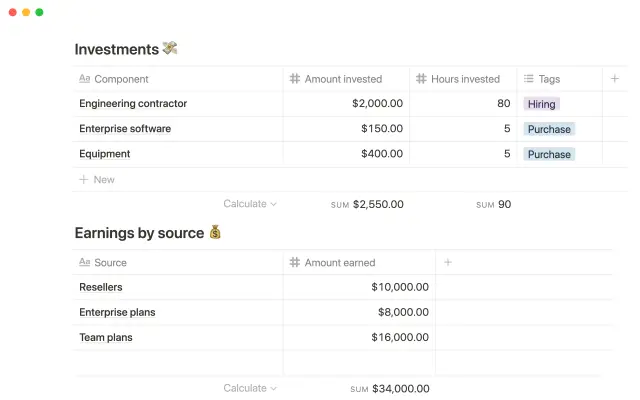This screenshot has width=640, height=400.
Task: Click the Aa icon of Component column
Action: tap(84, 78)
